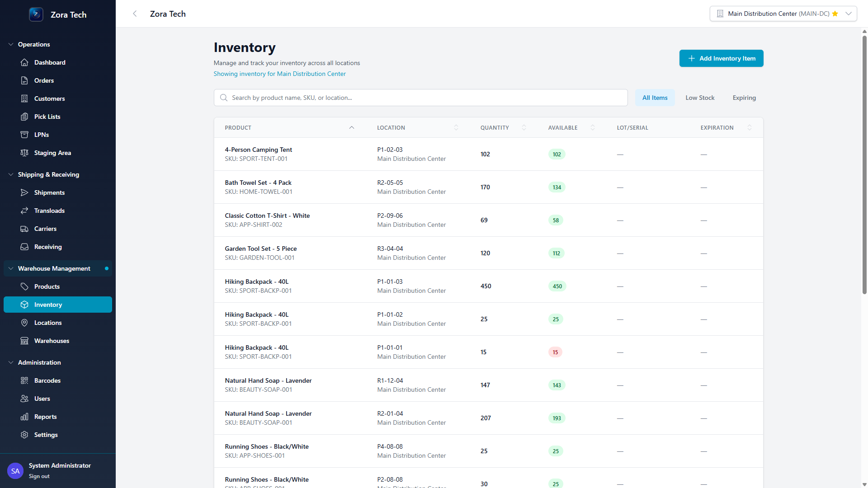Toggle sorting on the QUANTITY column
The image size is (868, 488).
coord(524,127)
